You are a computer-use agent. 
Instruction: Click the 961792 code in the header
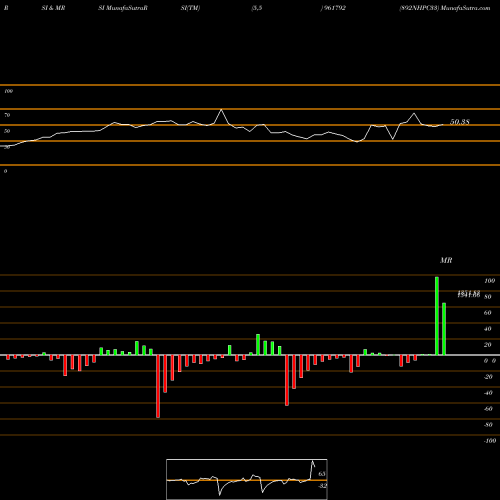[x=334, y=8]
